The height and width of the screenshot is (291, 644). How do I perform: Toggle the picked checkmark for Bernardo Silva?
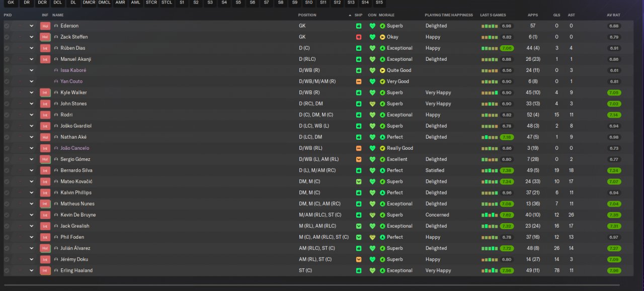pos(7,170)
